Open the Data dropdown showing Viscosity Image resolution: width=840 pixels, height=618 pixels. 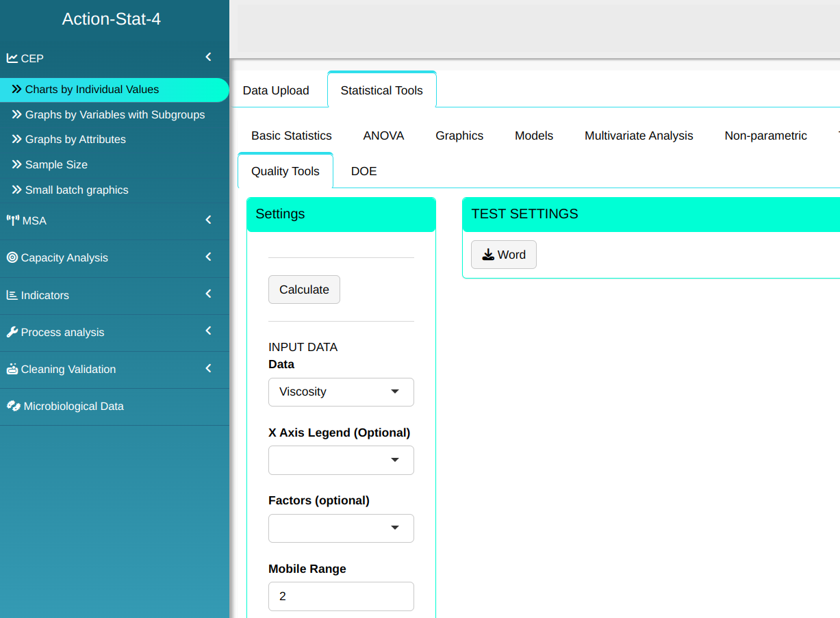point(341,392)
